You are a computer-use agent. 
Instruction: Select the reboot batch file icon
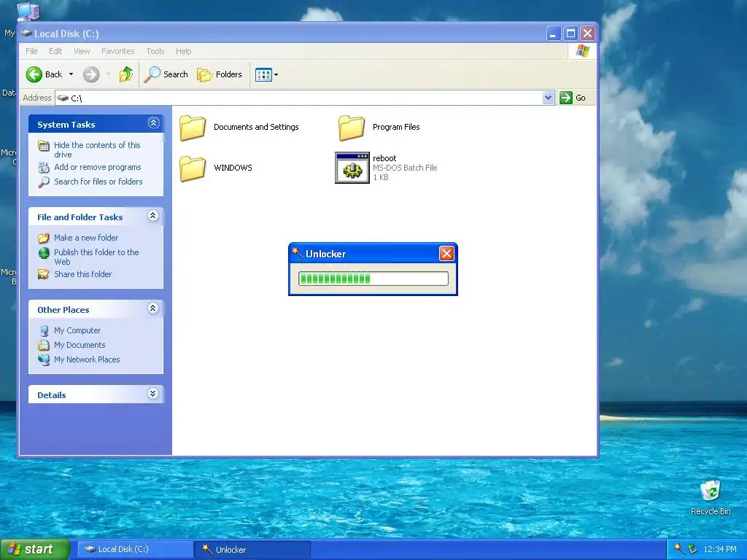coord(352,168)
